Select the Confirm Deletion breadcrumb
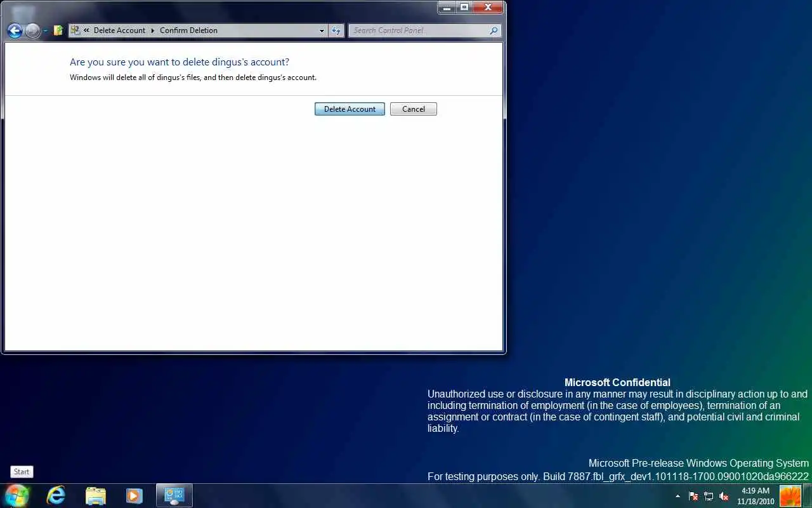 tap(188, 30)
